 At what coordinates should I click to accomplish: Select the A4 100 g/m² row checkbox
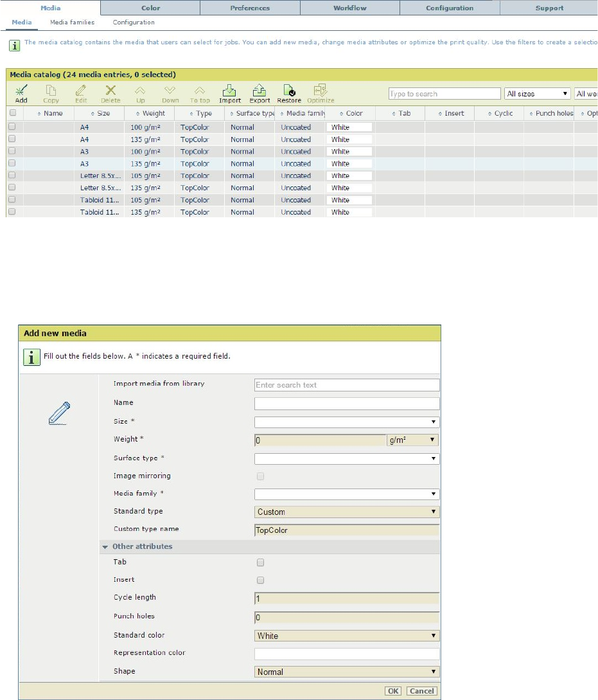click(12, 127)
